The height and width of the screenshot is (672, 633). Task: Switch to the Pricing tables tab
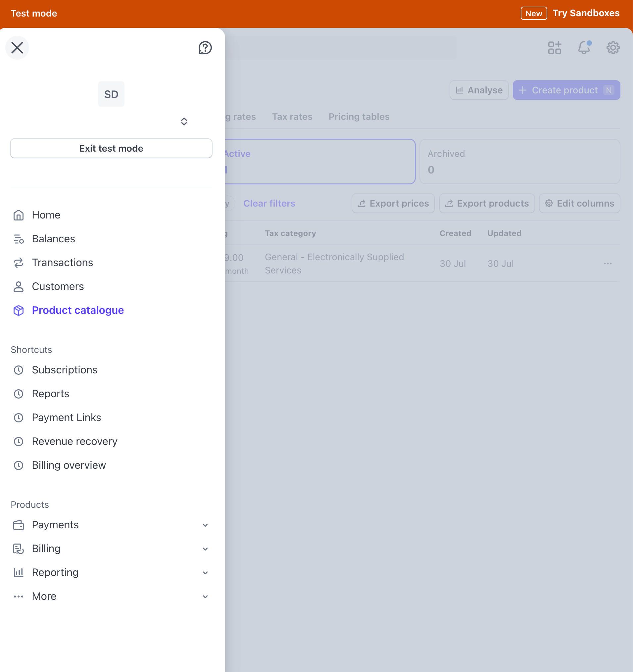click(x=359, y=117)
